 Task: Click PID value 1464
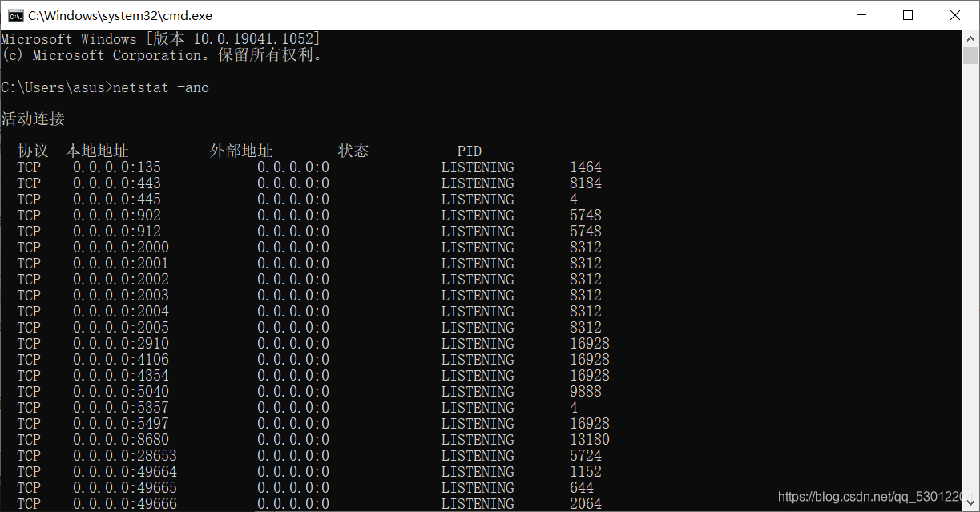(x=586, y=167)
